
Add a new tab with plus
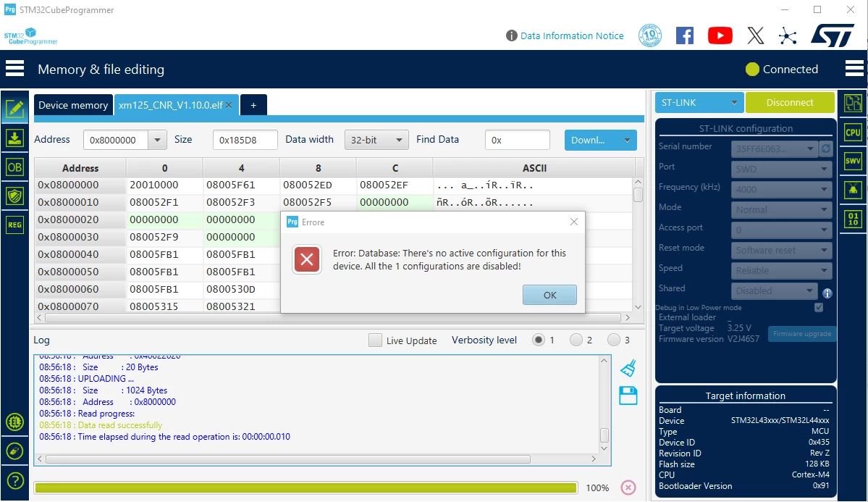253,105
